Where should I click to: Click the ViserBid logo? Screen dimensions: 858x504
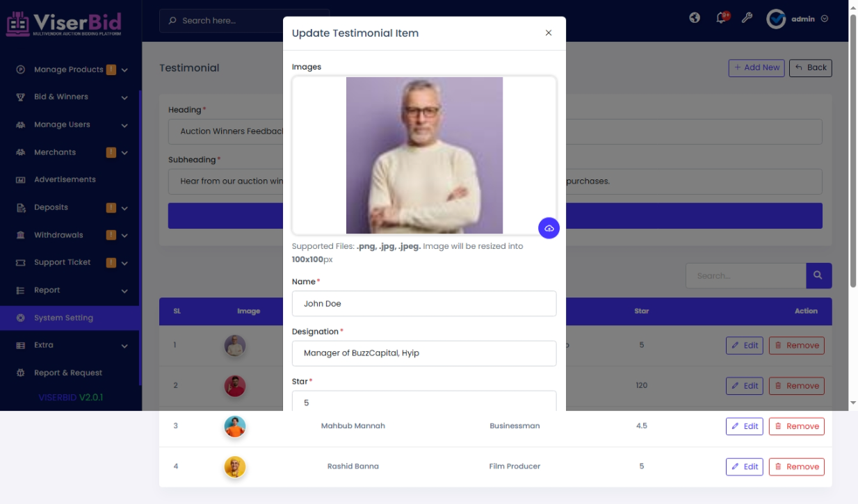(64, 23)
